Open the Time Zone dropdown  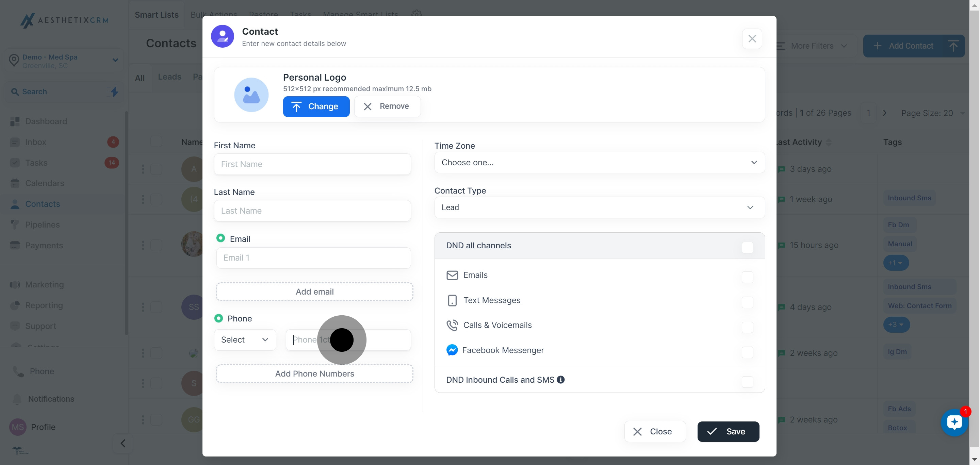(599, 163)
